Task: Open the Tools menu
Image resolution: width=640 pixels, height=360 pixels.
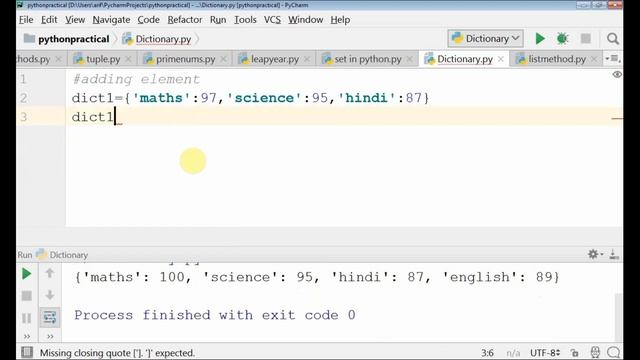Action: (245, 20)
